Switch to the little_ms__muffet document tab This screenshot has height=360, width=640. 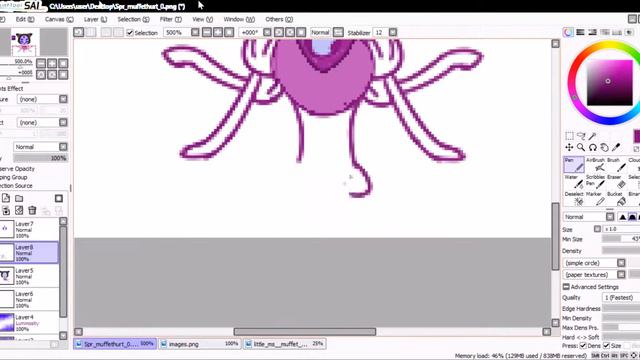point(284,344)
